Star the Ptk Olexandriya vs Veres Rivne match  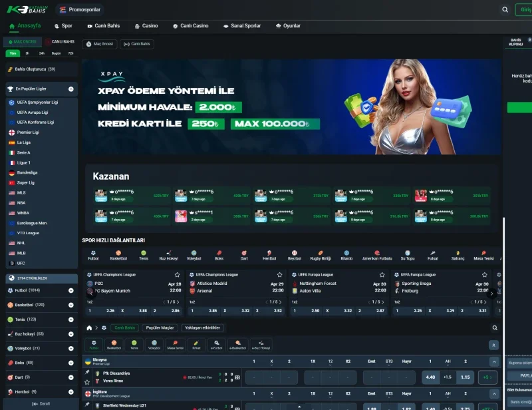87,382
